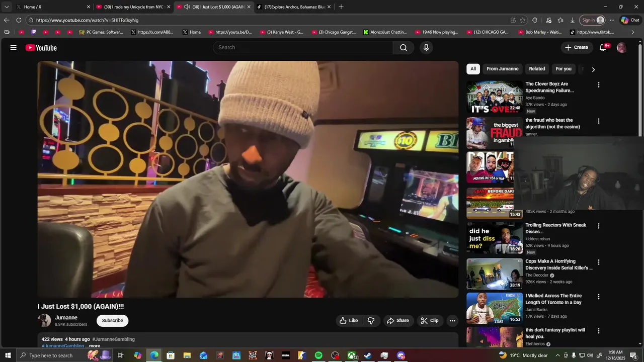
Task: Start voice search with the microphone icon
Action: 426,48
